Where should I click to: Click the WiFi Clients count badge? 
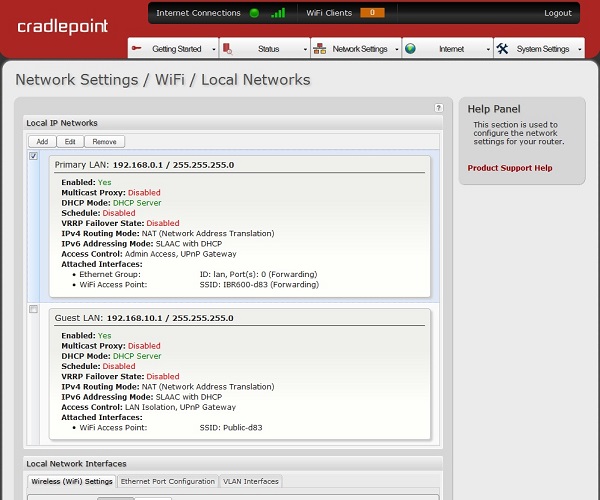[371, 13]
